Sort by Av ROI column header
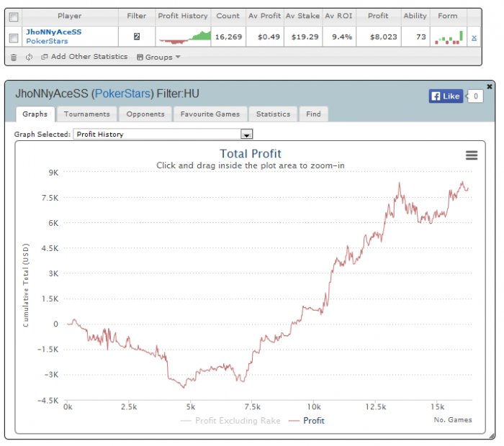 (339, 16)
